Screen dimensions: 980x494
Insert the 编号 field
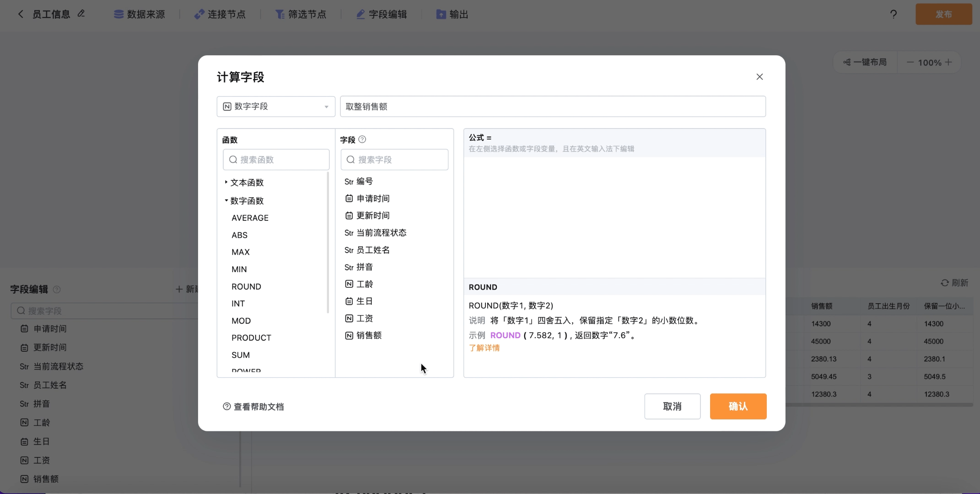[359, 182]
